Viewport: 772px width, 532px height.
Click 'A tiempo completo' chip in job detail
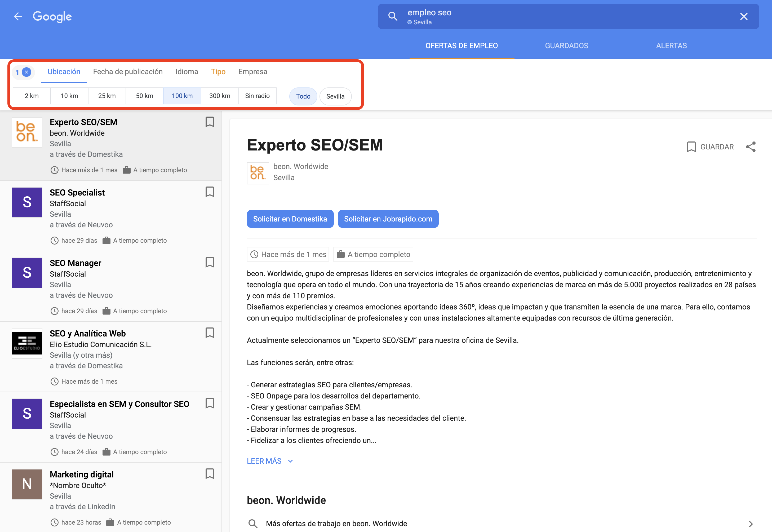[373, 254]
